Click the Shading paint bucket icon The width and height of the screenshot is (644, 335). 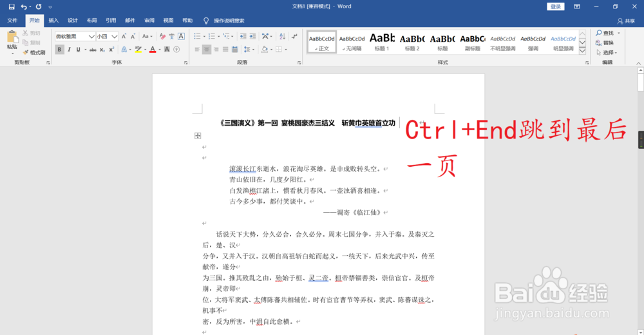tap(265, 50)
